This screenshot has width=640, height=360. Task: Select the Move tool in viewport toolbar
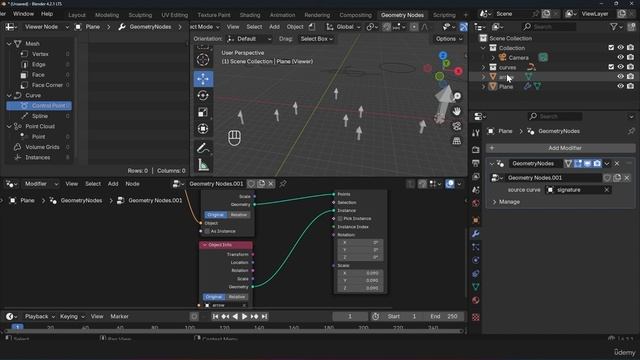(203, 79)
